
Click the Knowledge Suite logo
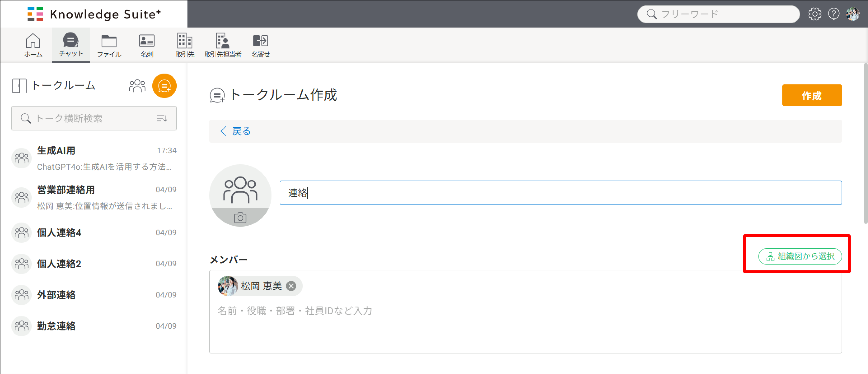pyautogui.click(x=94, y=14)
